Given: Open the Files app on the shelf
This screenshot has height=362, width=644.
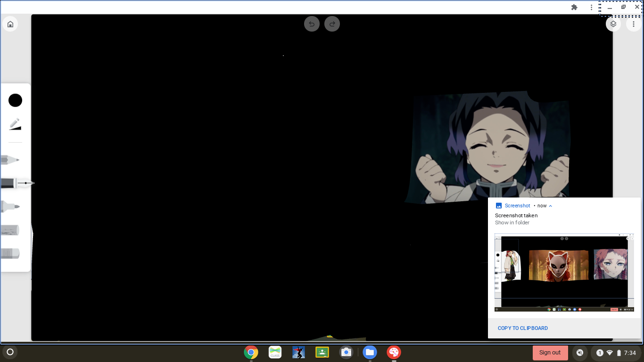Looking at the screenshot, I should tap(370, 352).
